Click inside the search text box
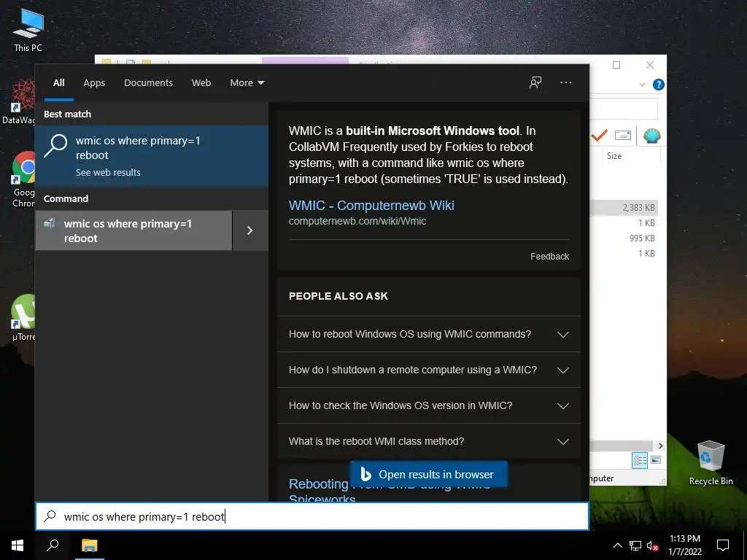This screenshot has height=560, width=747. 312,516
